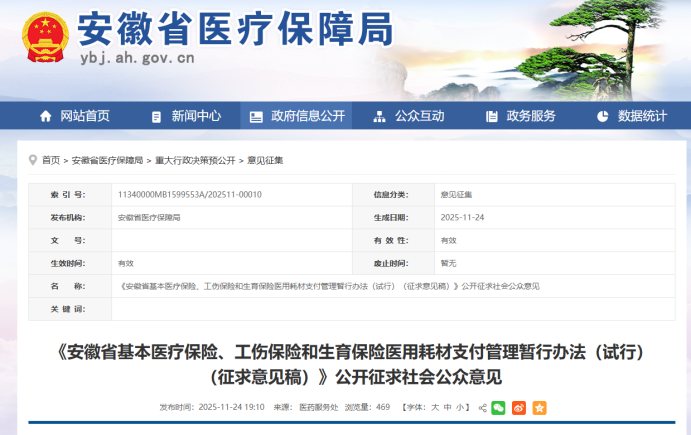Image resolution: width=691 pixels, height=435 pixels.
Task: Open 重大行政决策预公开 breadcrumb link
Action: click(195, 160)
